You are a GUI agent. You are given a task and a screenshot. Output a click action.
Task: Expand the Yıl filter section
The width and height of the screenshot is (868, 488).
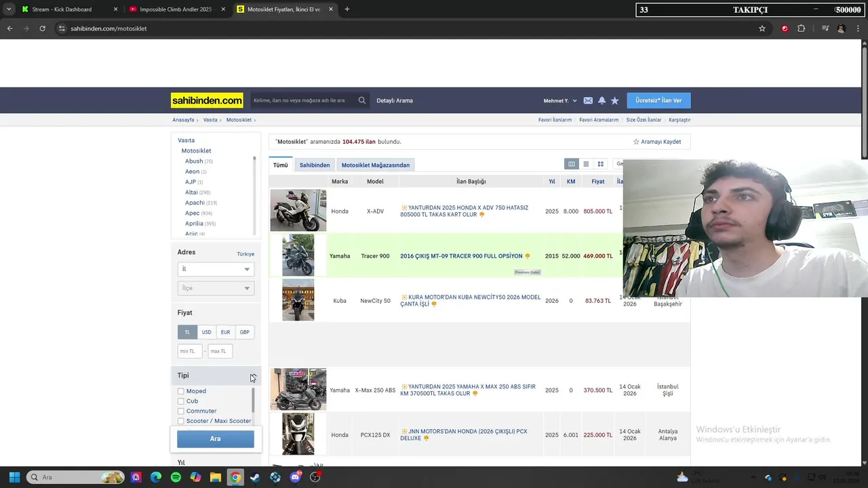(x=216, y=462)
